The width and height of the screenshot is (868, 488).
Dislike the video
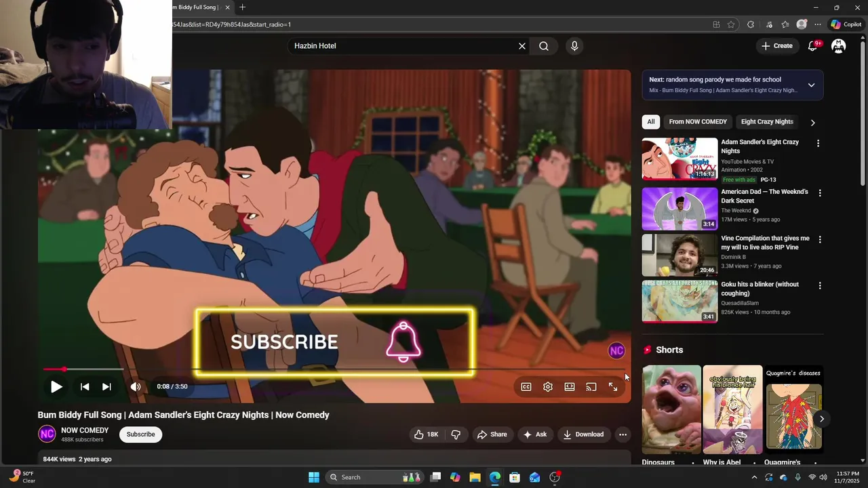coord(456,434)
